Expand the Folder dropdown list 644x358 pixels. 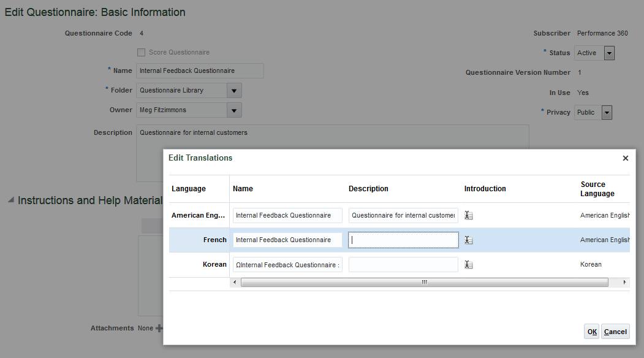(234, 91)
